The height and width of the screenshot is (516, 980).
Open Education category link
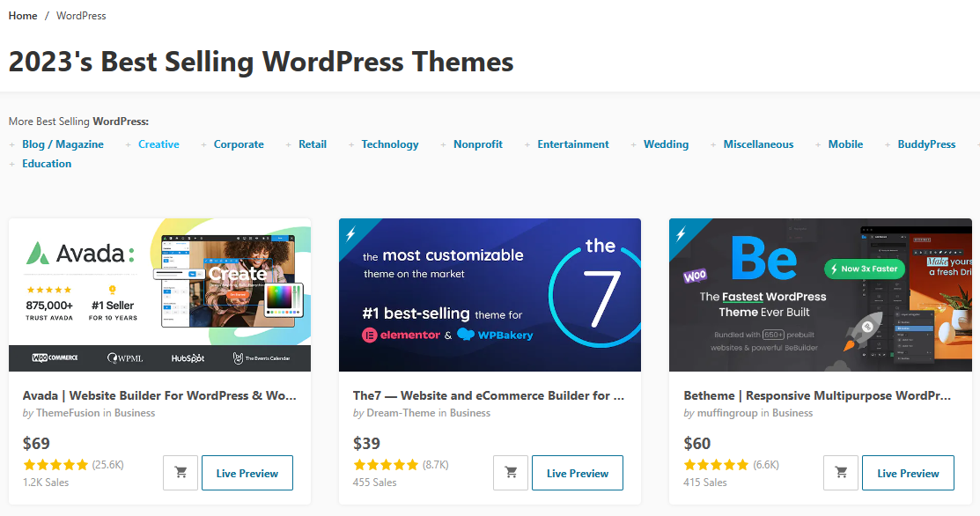click(x=47, y=164)
